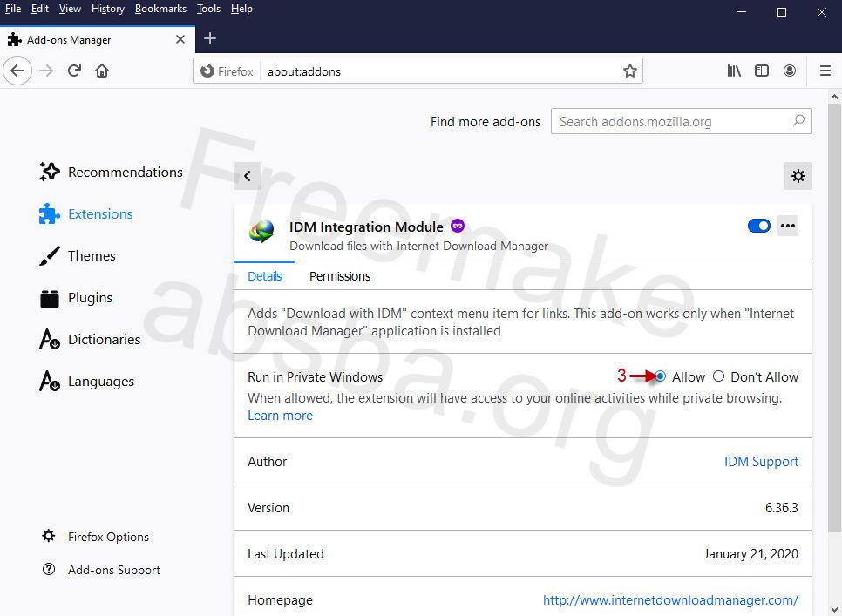Select Allow for private windows
The height and width of the screenshot is (616, 842).
click(661, 376)
